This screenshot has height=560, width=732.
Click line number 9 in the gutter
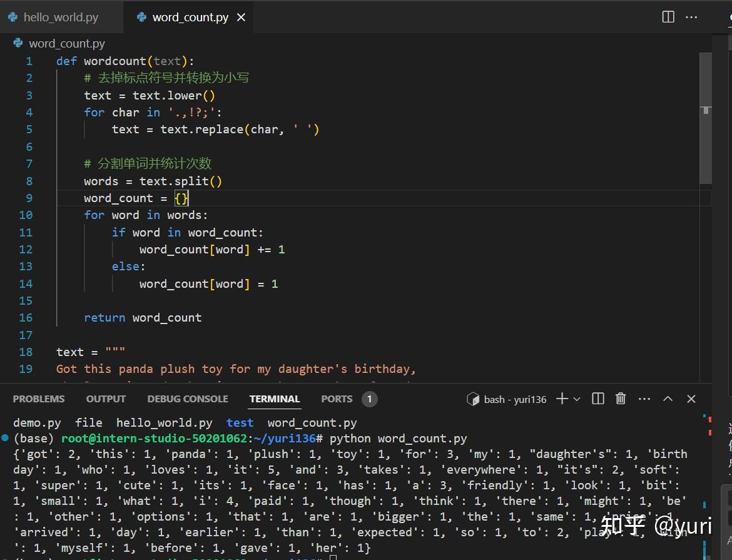click(x=29, y=198)
